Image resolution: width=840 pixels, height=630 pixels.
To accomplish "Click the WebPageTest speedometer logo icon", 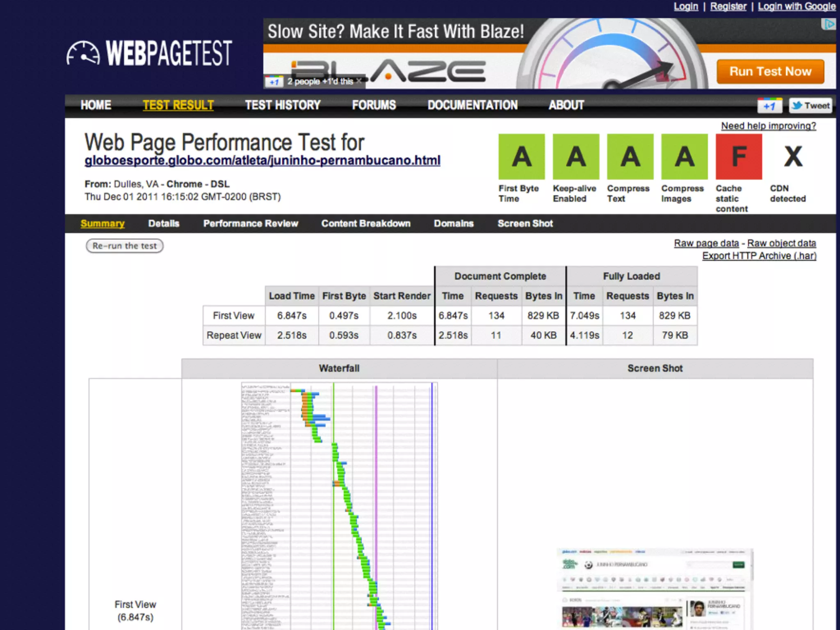I will [x=83, y=54].
